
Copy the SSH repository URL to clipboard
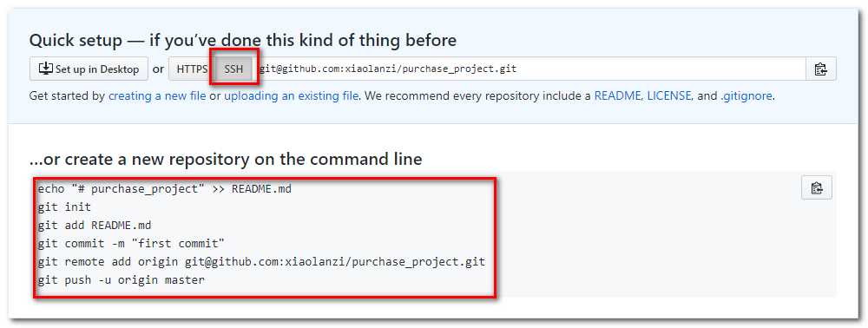(820, 69)
